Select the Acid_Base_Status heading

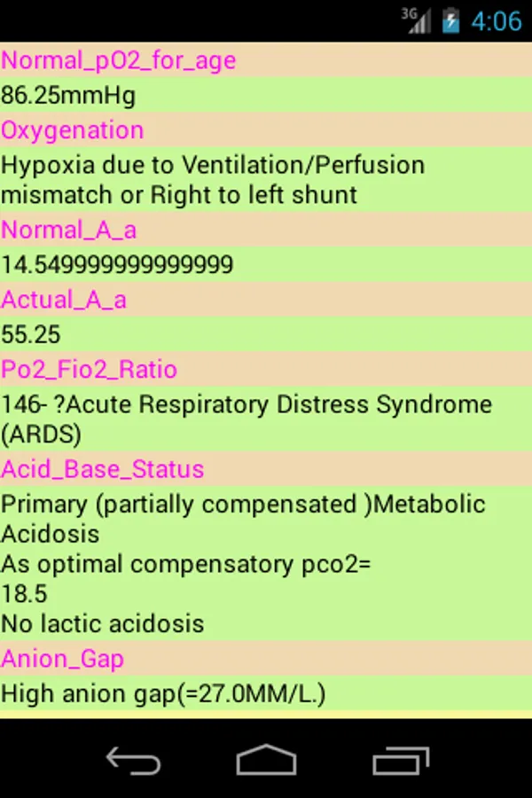tap(103, 469)
